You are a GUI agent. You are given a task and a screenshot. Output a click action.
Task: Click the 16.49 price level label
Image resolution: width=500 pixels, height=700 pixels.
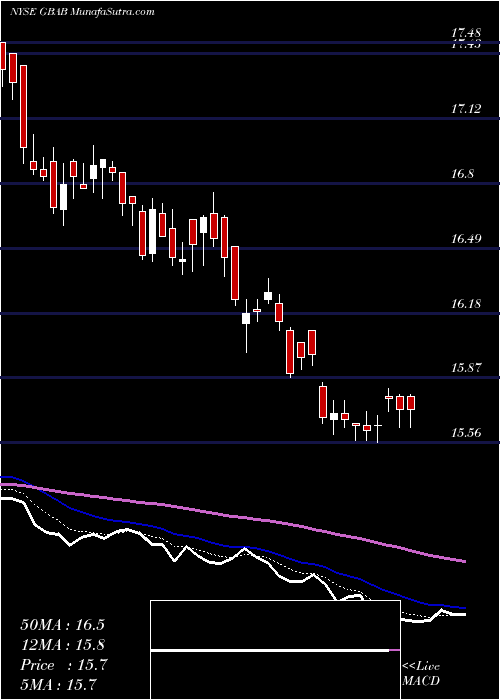click(x=466, y=238)
